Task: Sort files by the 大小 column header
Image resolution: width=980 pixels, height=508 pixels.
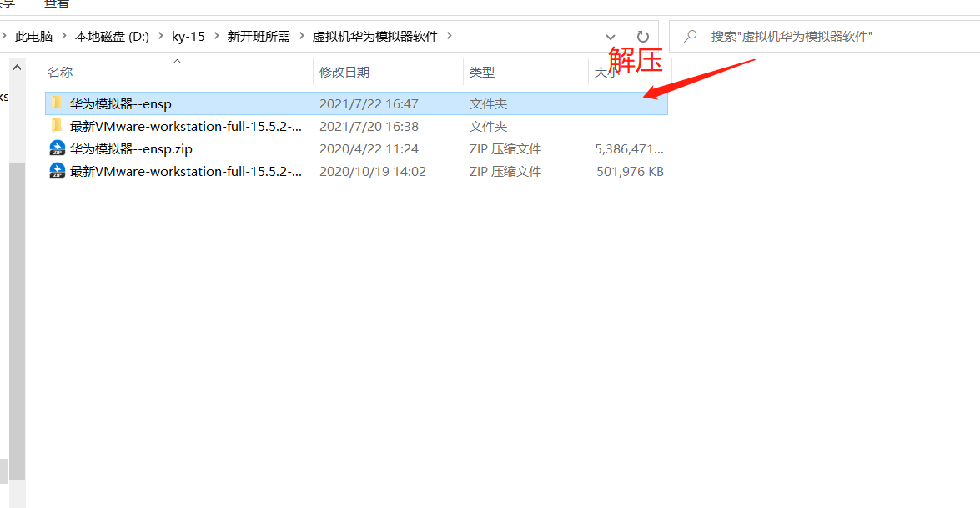Action: click(x=606, y=72)
